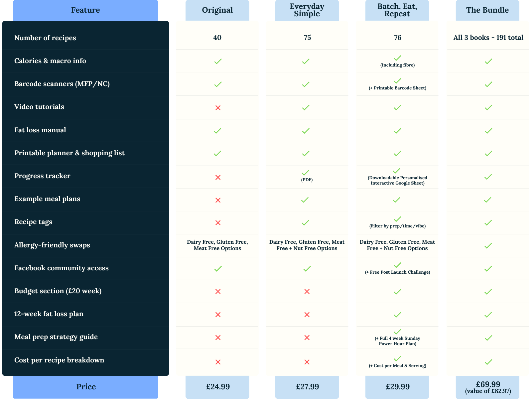Click Everyday Simple Meal prep guide cross
Viewport: 532px width, 399px height.
307,338
